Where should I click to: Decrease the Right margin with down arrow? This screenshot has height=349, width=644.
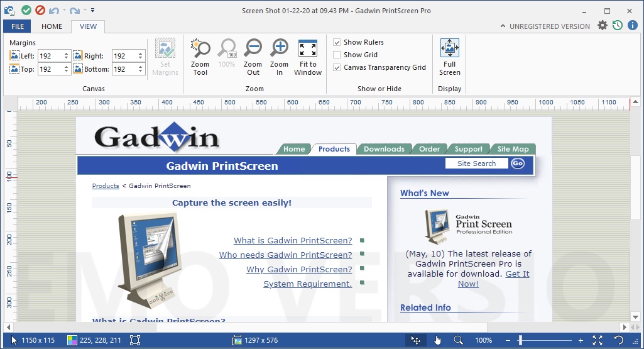point(141,58)
